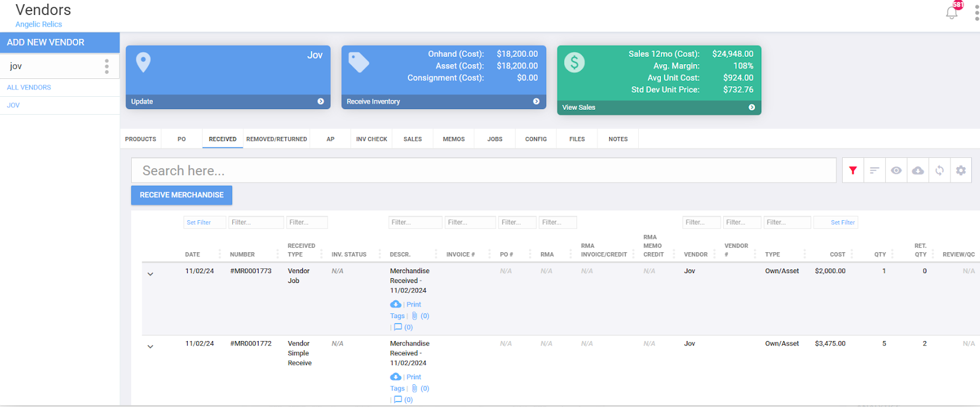Open the sort lines icon
This screenshot has width=980, height=407.
(x=874, y=171)
